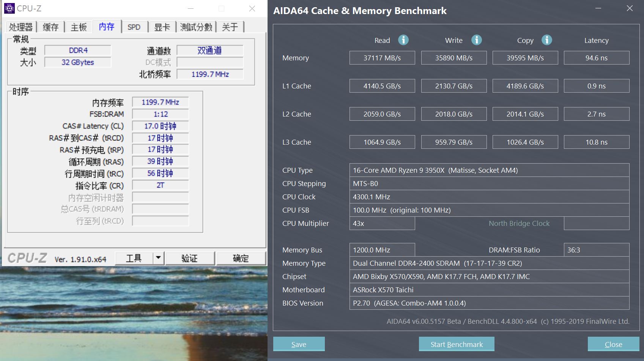Click the North Bridge Clock field

pyautogui.click(x=596, y=223)
